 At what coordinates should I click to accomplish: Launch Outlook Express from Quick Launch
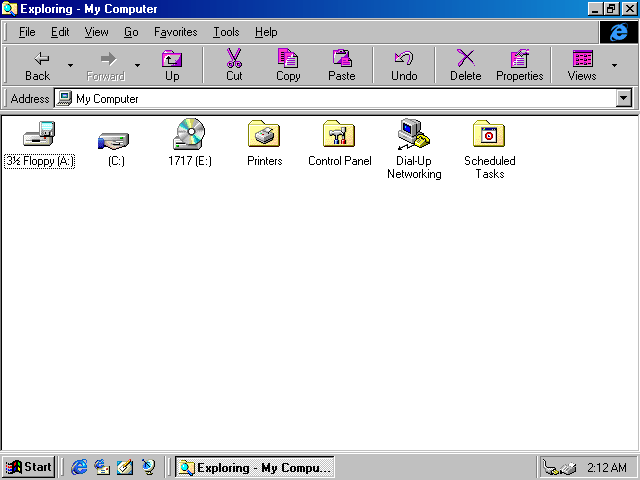(x=102, y=467)
